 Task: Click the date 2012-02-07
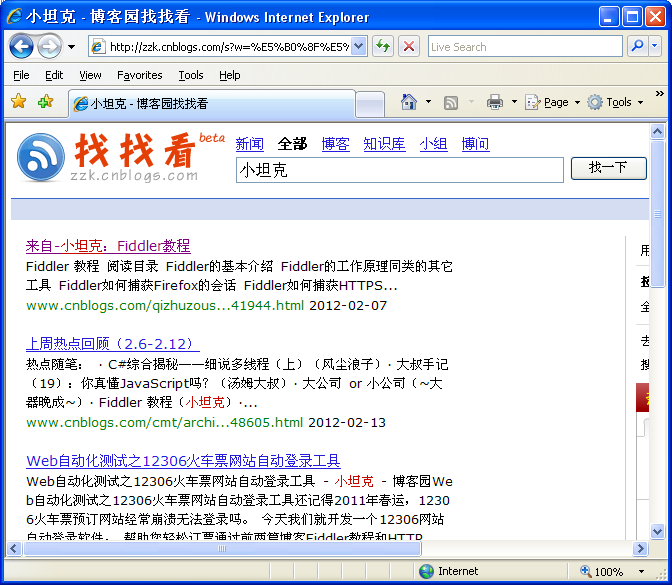[x=348, y=306]
